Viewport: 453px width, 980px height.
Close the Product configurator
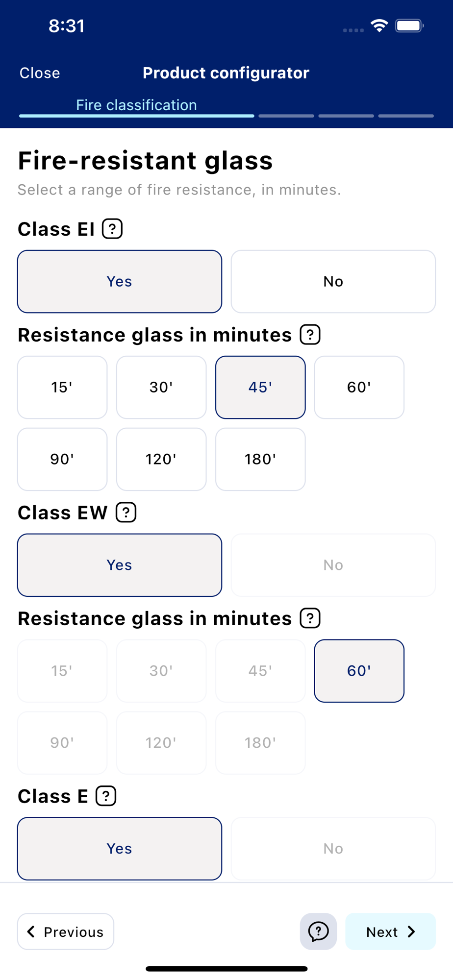coord(40,73)
